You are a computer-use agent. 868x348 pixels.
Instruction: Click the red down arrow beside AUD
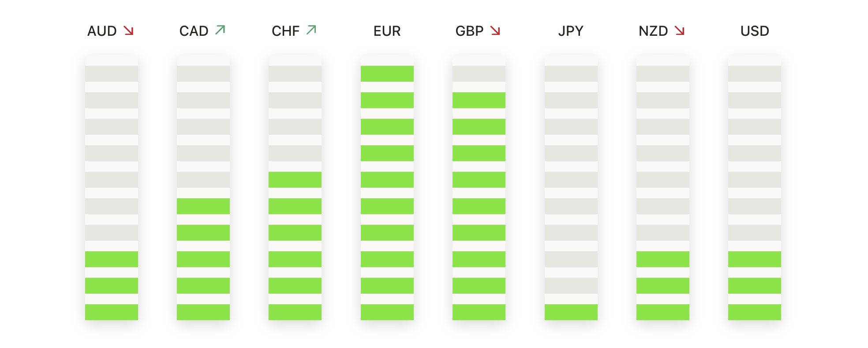(x=128, y=30)
